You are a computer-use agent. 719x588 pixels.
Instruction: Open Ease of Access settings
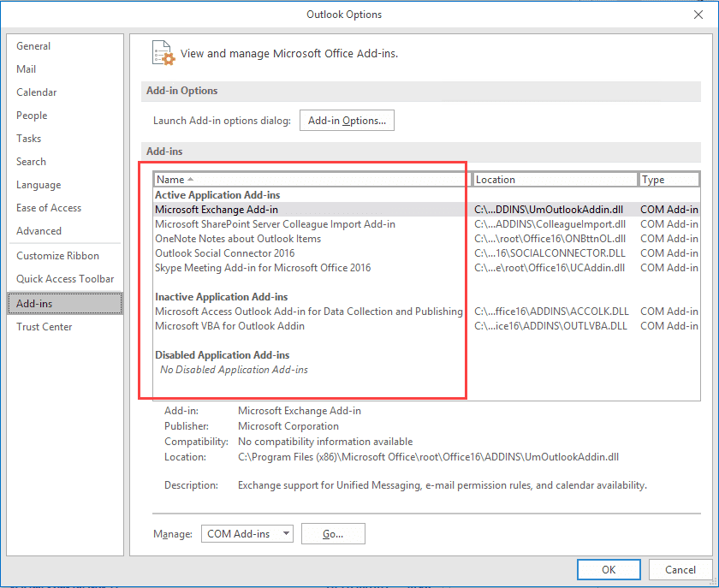(49, 208)
